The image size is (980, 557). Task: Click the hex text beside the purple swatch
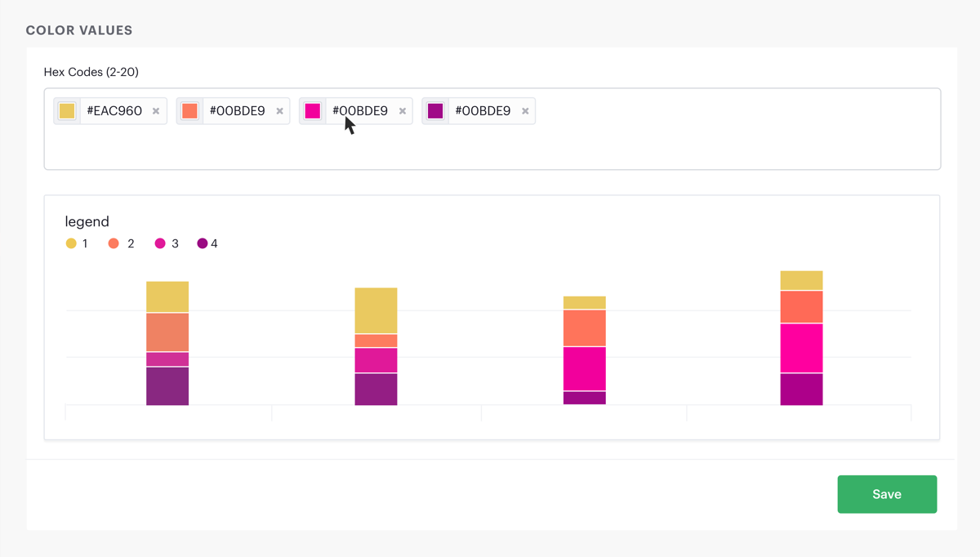pyautogui.click(x=483, y=111)
